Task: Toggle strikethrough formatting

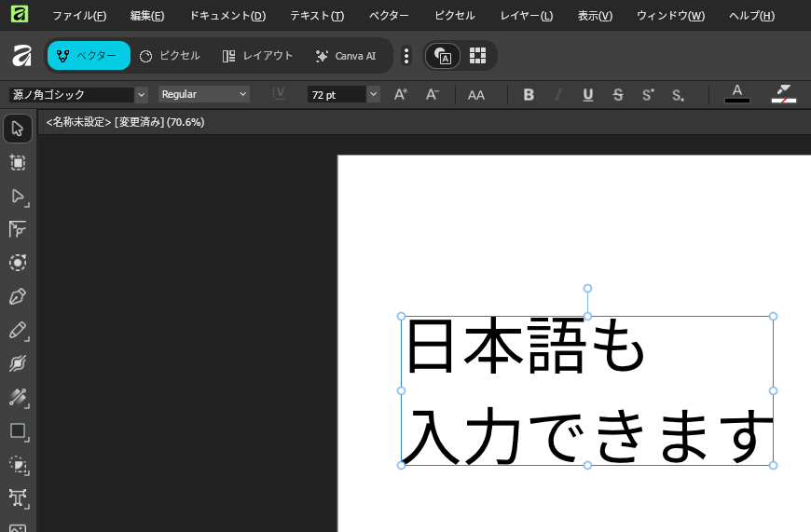Action: point(618,95)
